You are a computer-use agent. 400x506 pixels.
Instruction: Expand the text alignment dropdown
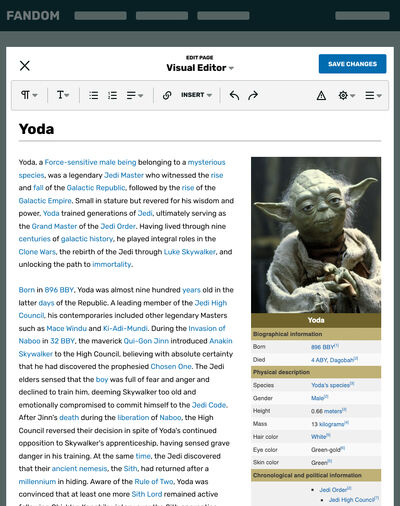point(135,96)
